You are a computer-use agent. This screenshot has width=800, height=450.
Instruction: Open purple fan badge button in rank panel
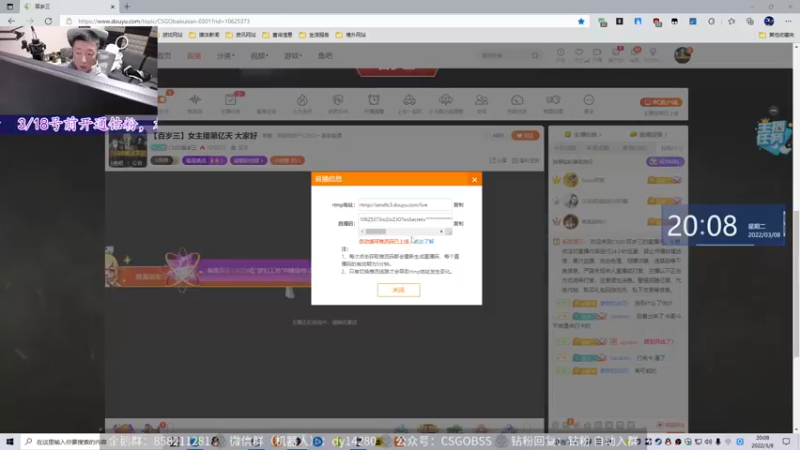click(665, 162)
